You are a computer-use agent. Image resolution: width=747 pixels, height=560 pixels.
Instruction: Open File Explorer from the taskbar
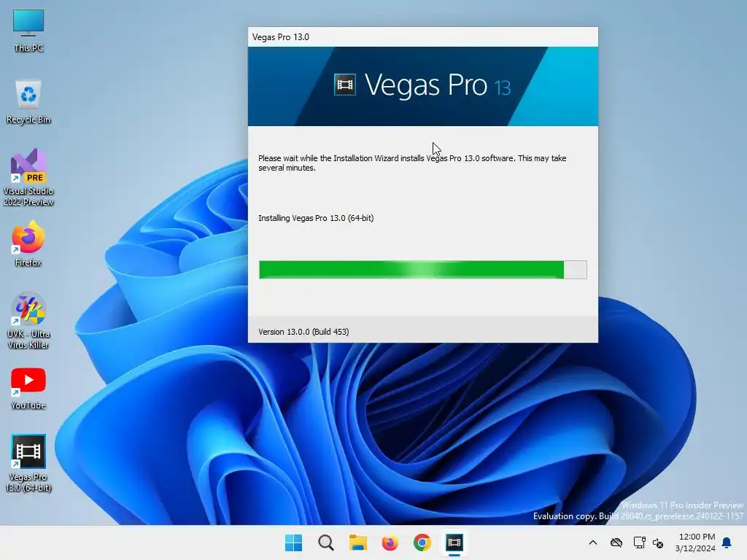(357, 542)
